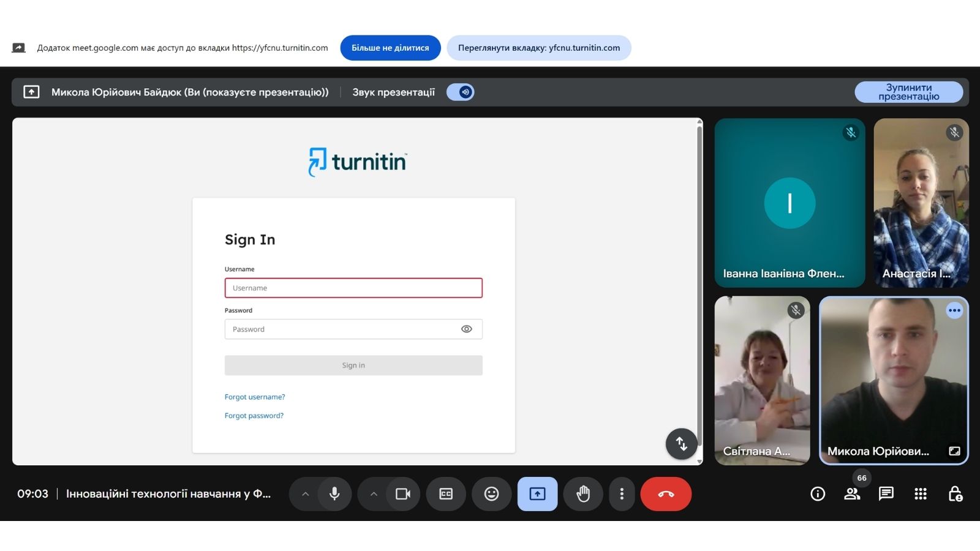Image resolution: width=980 pixels, height=551 pixels.
Task: Click the presentation icon beside Микола Юрійович Байдюк
Action: [31, 92]
